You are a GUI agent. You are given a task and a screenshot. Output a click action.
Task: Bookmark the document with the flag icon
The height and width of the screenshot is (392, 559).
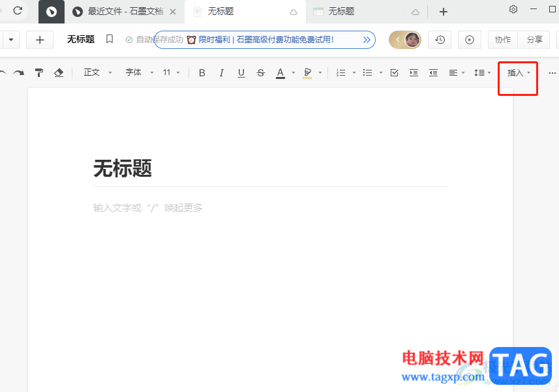110,39
